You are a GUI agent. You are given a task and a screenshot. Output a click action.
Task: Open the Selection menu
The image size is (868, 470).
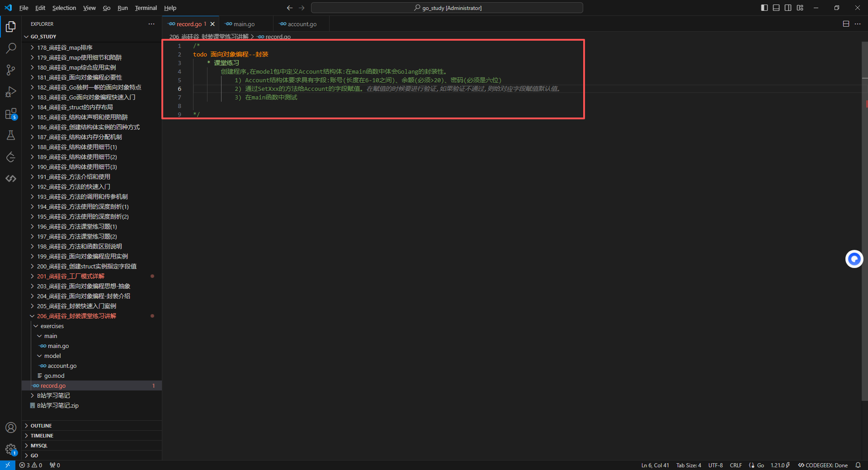pos(64,8)
